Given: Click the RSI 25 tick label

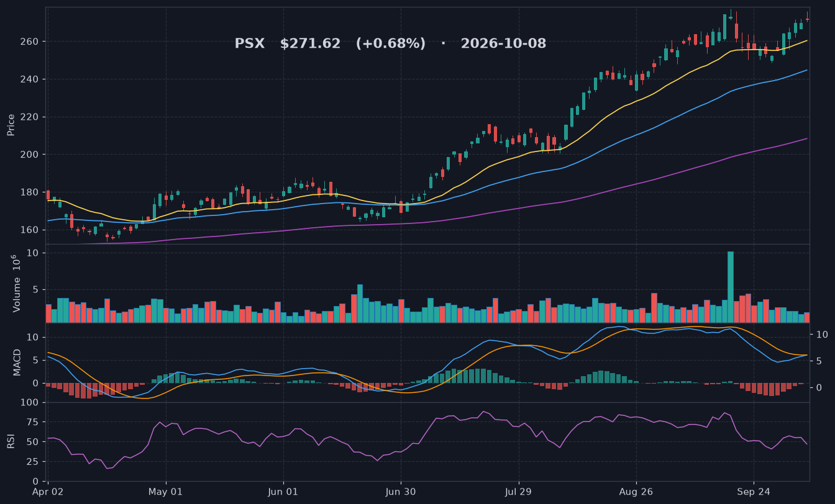Looking at the screenshot, I should click(32, 462).
